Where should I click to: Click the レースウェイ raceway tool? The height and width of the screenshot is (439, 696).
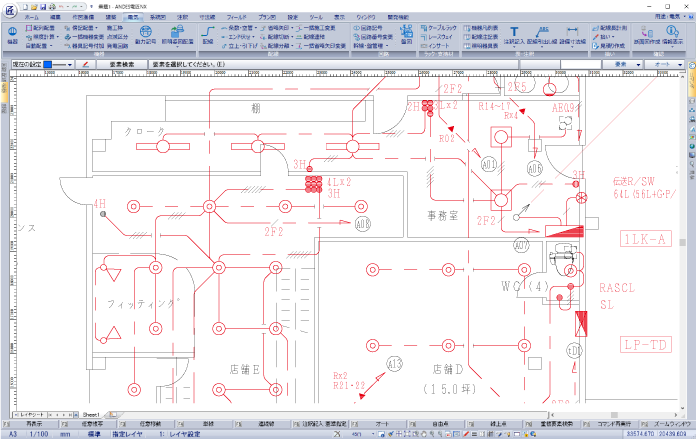point(437,37)
